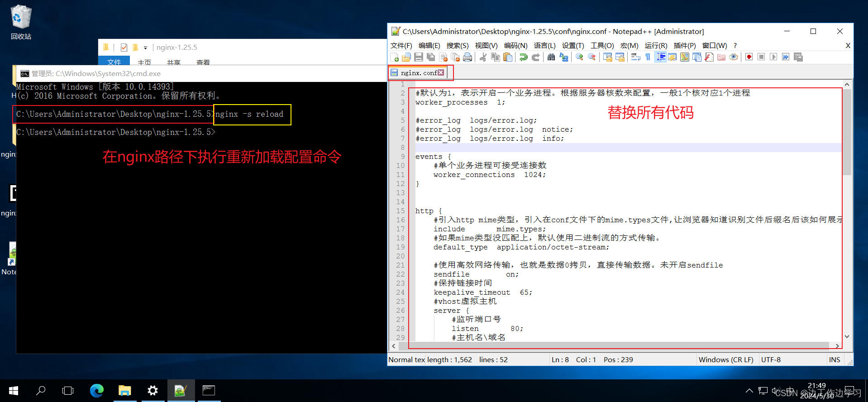
Task: Toggle the Document Map panel icon
Action: tap(685, 57)
